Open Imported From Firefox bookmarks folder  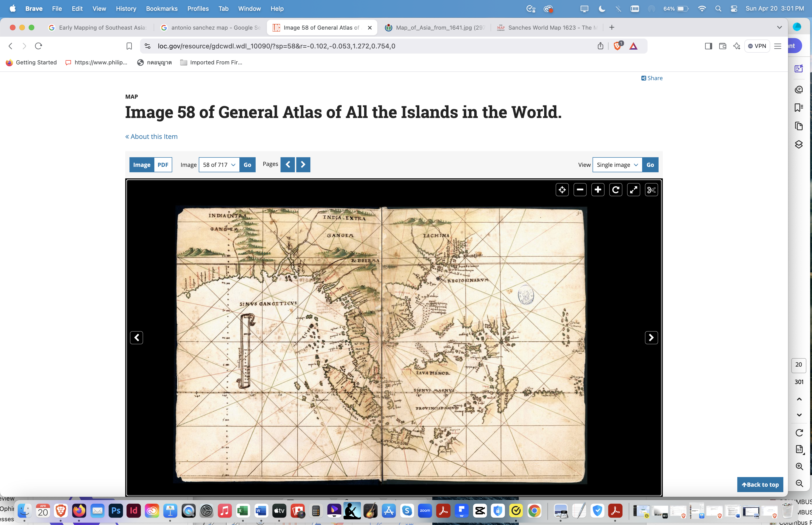click(211, 62)
